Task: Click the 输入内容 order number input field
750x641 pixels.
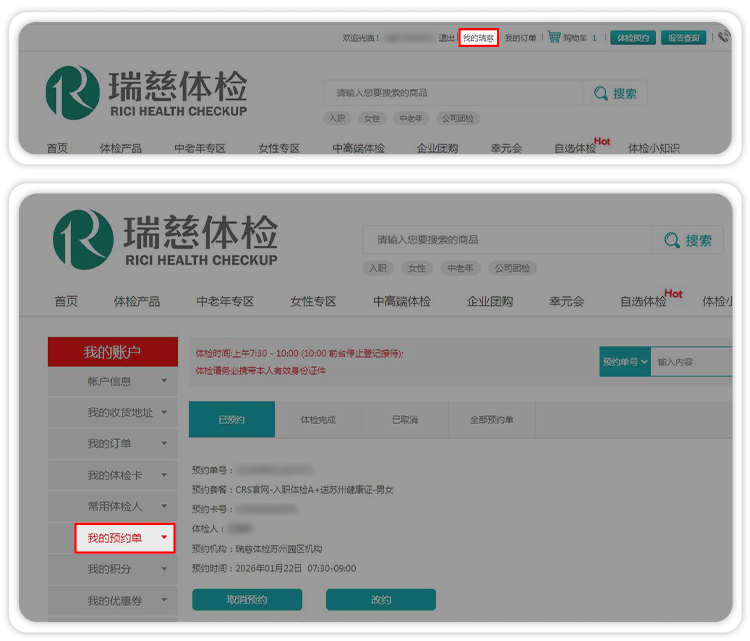Action: click(692, 362)
